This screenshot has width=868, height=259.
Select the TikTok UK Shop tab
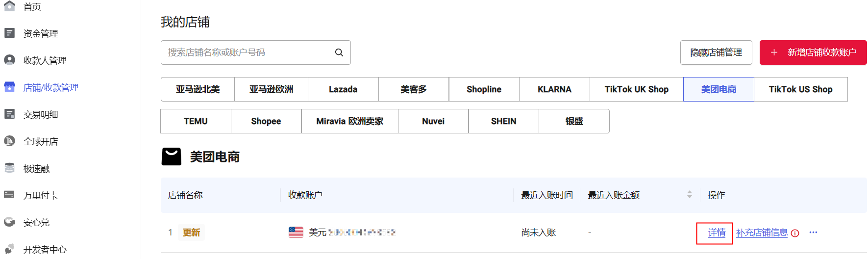pos(636,89)
